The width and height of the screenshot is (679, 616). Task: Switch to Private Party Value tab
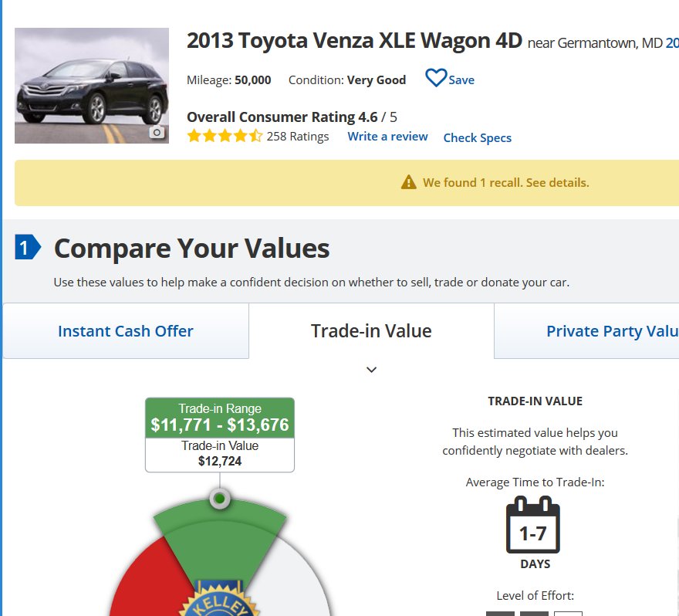586,331
